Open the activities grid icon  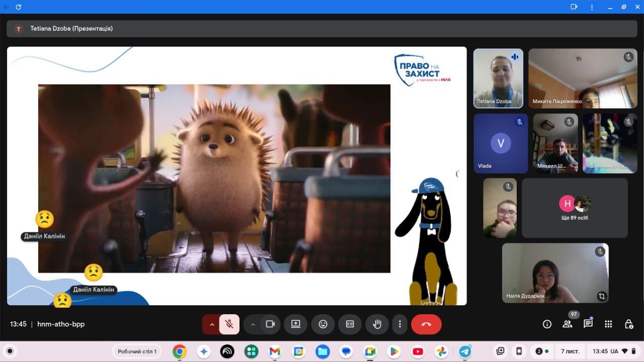pos(608,324)
